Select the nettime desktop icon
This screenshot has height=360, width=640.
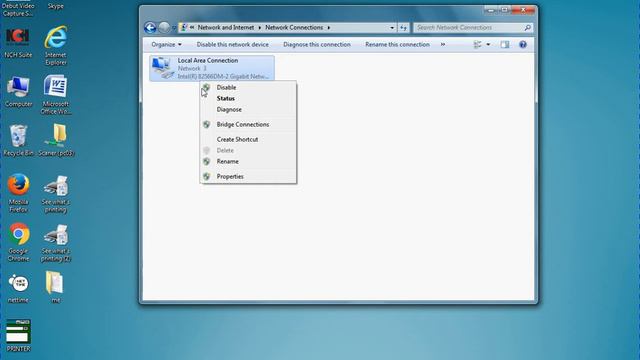18,289
